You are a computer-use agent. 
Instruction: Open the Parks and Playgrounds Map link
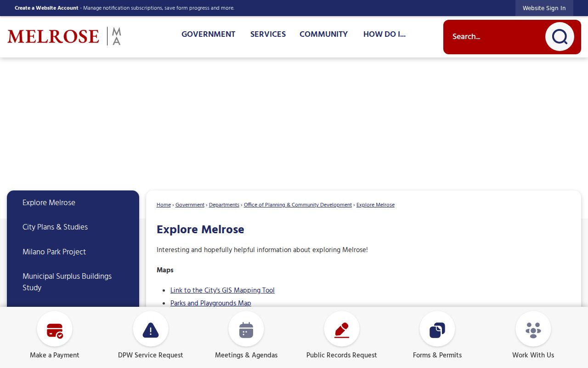(211, 303)
